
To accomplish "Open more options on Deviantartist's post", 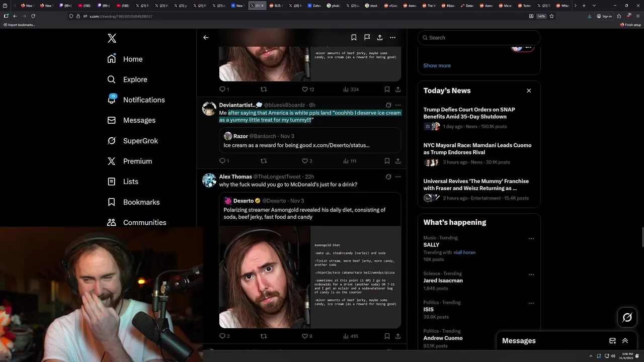I will [x=398, y=105].
